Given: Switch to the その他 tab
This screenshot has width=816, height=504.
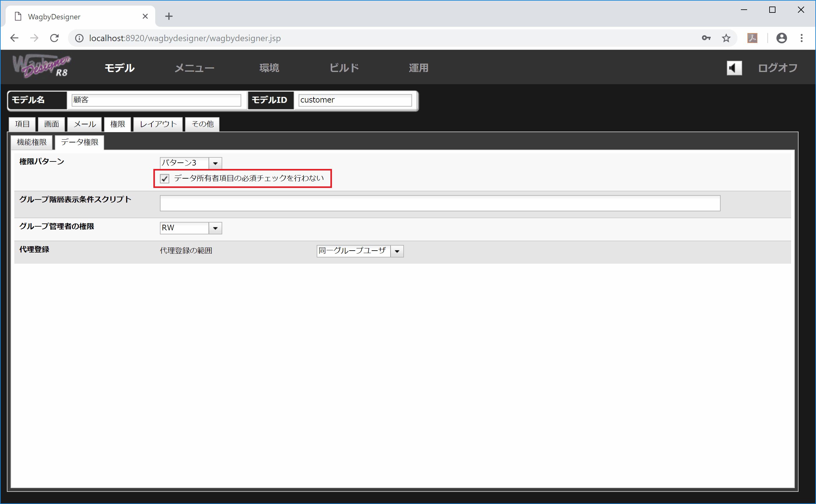Looking at the screenshot, I should click(x=202, y=124).
